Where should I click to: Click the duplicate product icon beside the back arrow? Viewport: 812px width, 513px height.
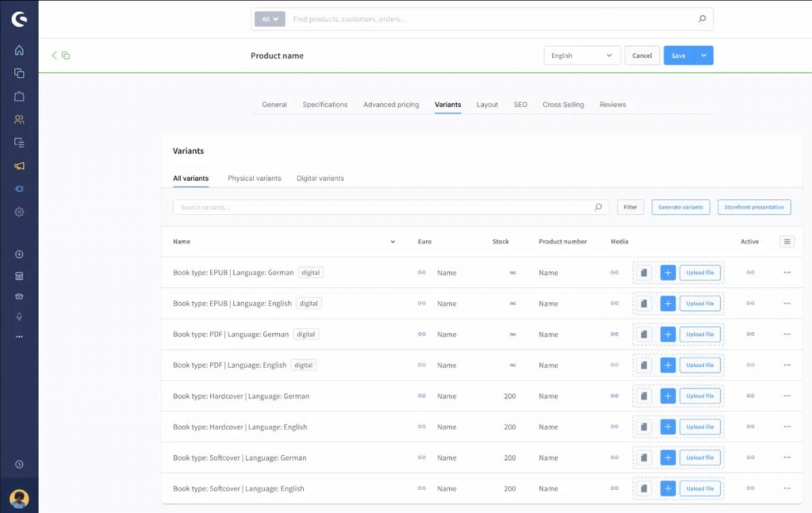(65, 56)
